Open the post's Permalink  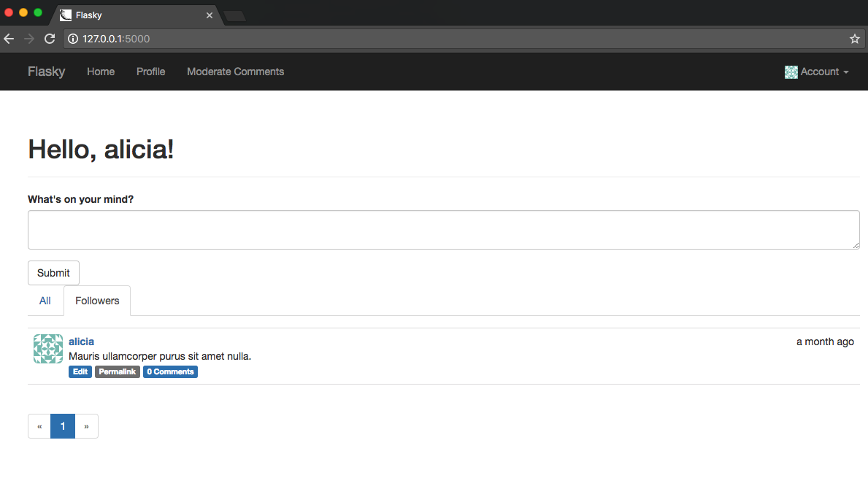coord(117,372)
